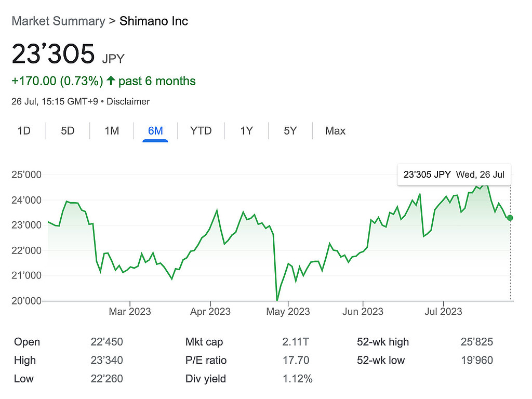Click the Div yield percentage
Image resolution: width=532 pixels, height=399 pixels.
[x=297, y=379]
